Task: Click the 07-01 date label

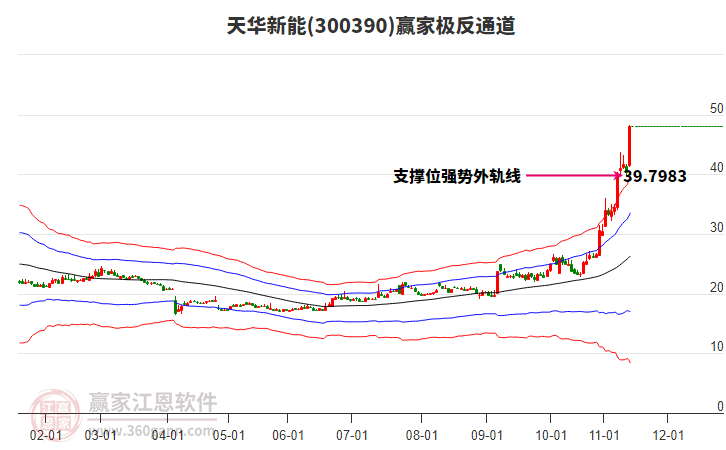Action: [x=352, y=435]
